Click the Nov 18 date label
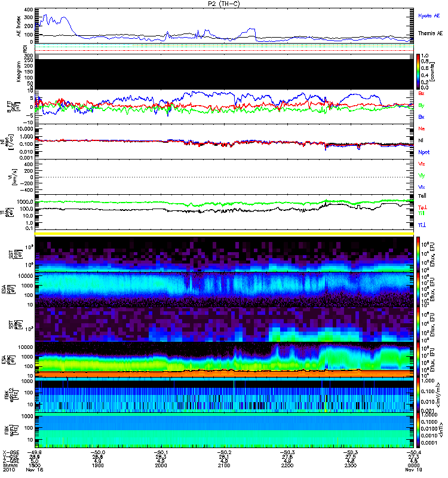Viewport: 448px width, 478px height. click(35, 470)
